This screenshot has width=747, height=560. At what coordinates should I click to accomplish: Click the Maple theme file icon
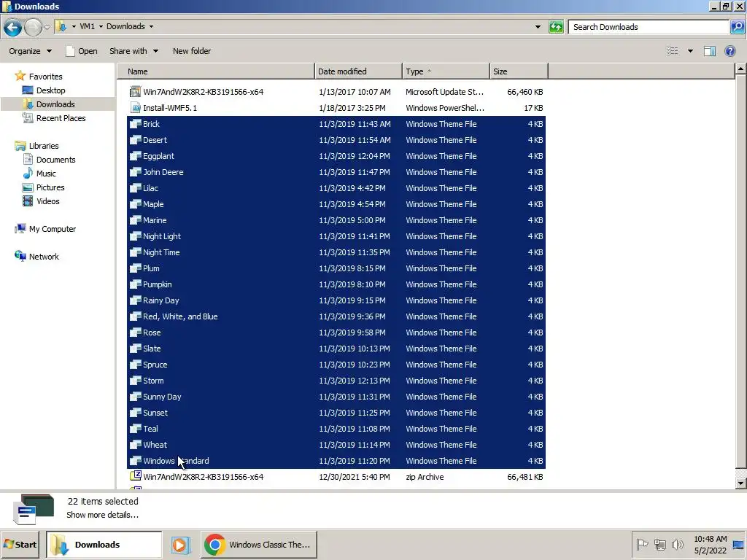(136, 204)
